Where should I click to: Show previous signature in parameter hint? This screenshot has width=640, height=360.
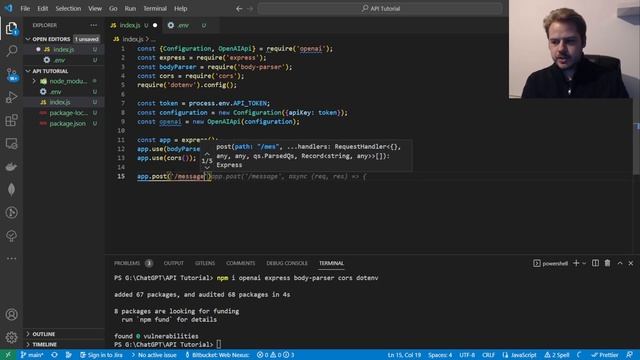coord(207,154)
